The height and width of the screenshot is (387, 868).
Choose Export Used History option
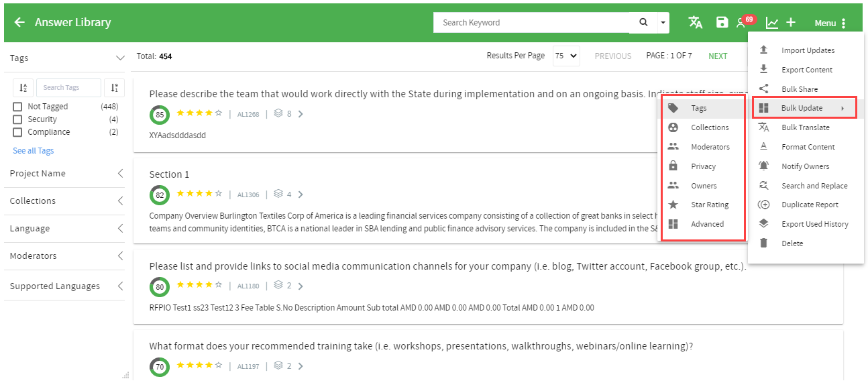(805, 224)
